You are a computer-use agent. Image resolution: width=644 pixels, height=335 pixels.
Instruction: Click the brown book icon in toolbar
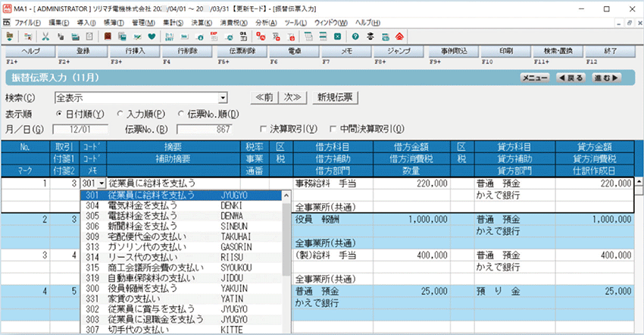click(108, 36)
